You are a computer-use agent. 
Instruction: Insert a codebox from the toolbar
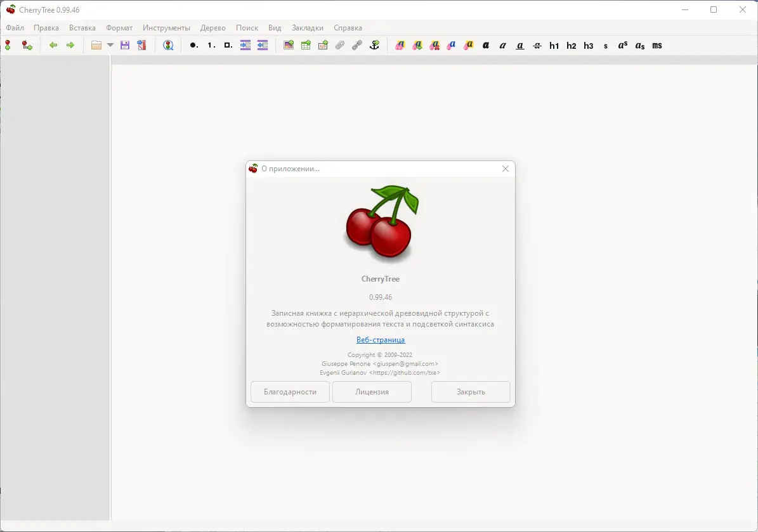(323, 46)
